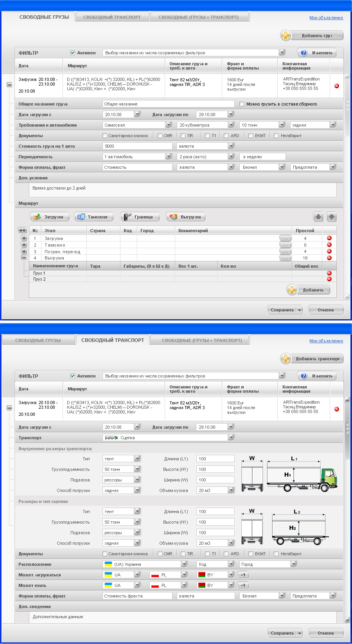Click +1 button in Может загружаться row
The width and height of the screenshot is (352, 644).
point(243,575)
